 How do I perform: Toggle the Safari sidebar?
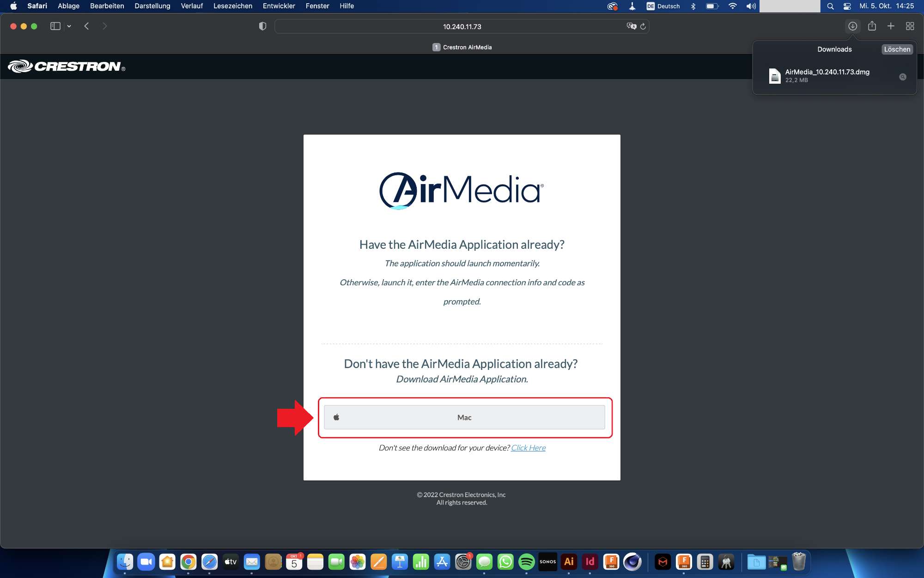(x=55, y=26)
